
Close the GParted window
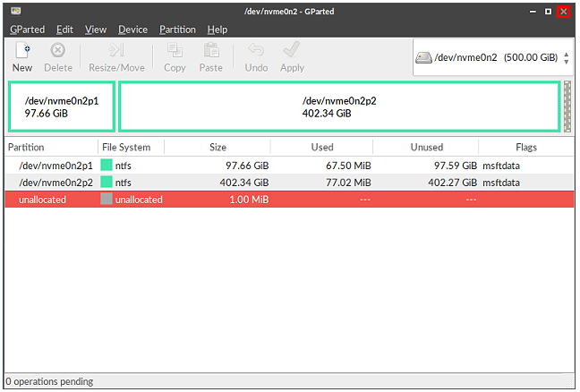[563, 12]
